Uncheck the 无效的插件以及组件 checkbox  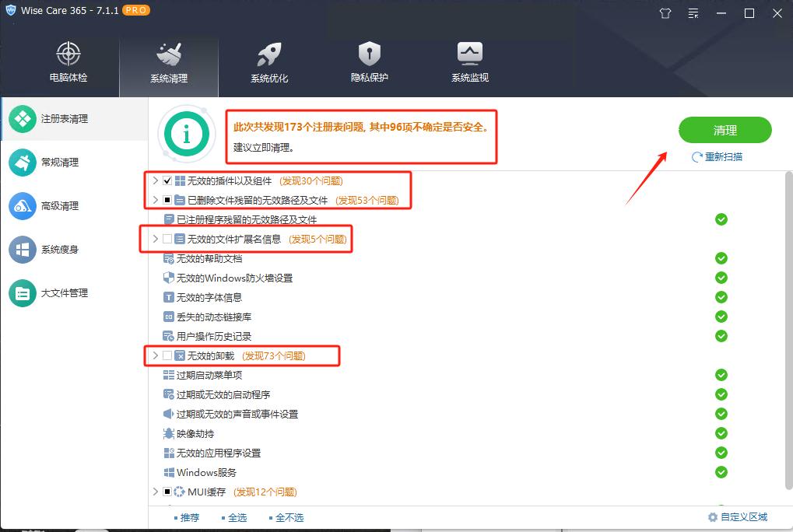coord(167,181)
